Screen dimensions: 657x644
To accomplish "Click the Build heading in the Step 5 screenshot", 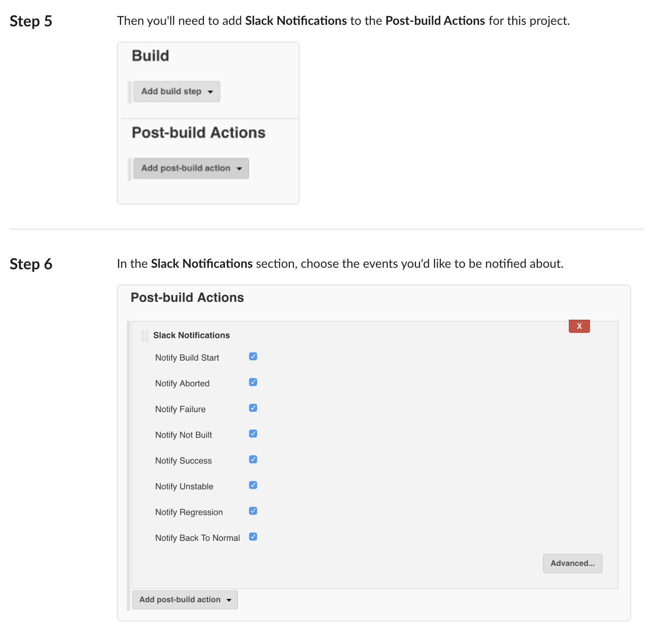I will pos(150,56).
